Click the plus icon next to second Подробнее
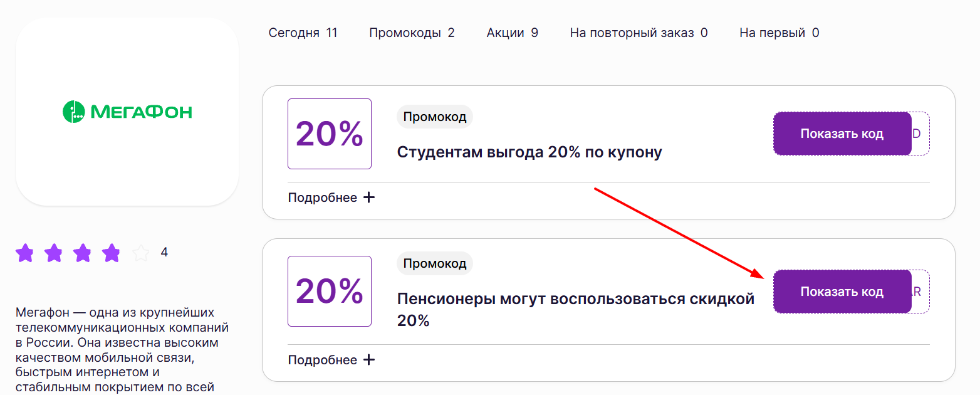Image resolution: width=980 pixels, height=395 pixels. [369, 359]
